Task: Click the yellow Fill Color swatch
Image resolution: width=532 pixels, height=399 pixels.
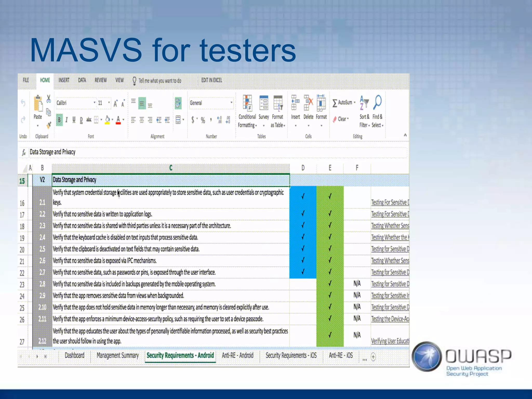Action: pyautogui.click(x=107, y=120)
